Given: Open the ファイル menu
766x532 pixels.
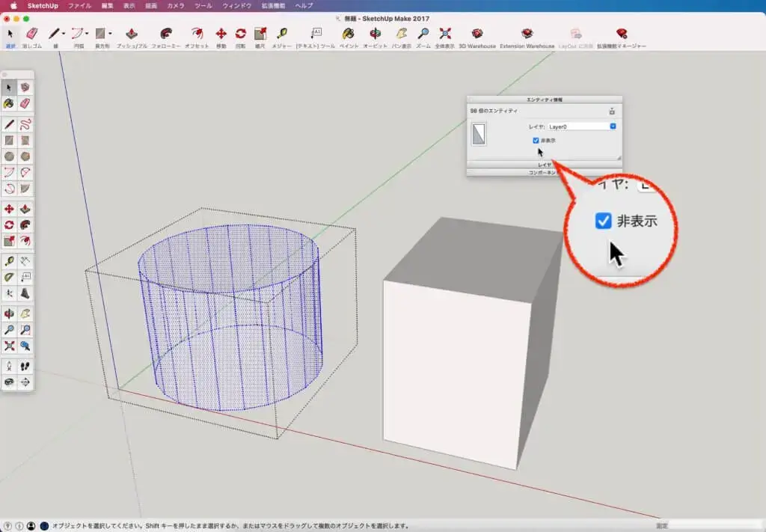Looking at the screenshot, I should tap(79, 6).
